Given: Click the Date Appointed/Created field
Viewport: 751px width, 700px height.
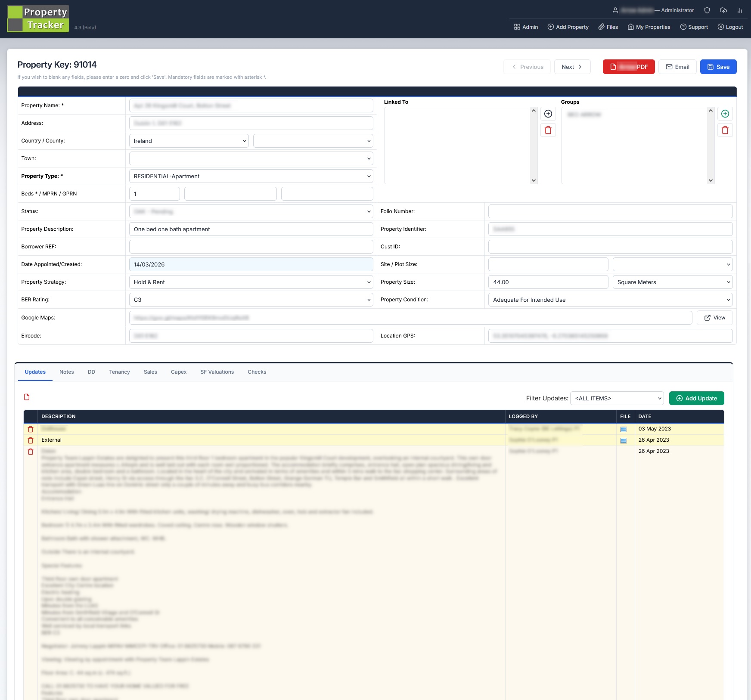Looking at the screenshot, I should tap(251, 264).
